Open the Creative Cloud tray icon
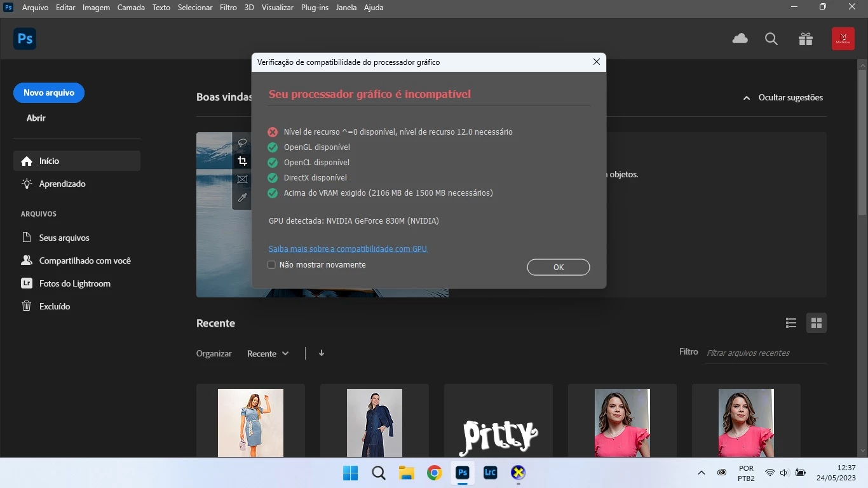The height and width of the screenshot is (488, 868). click(x=722, y=473)
